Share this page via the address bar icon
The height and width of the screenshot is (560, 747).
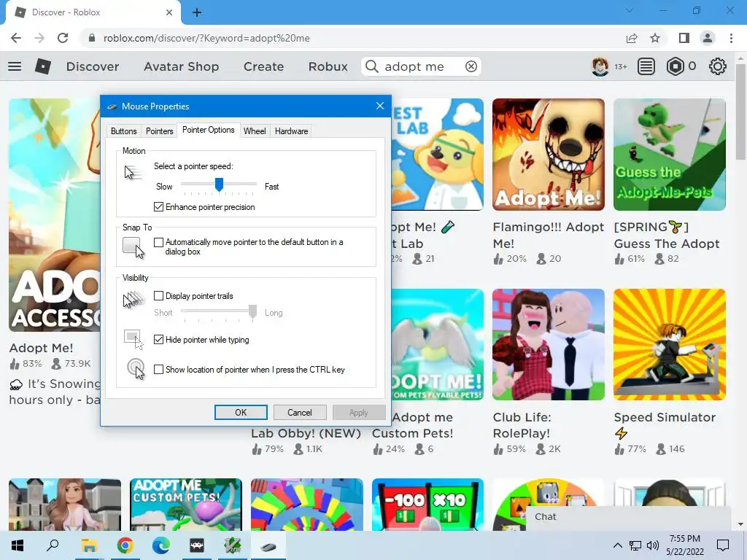coord(632,38)
